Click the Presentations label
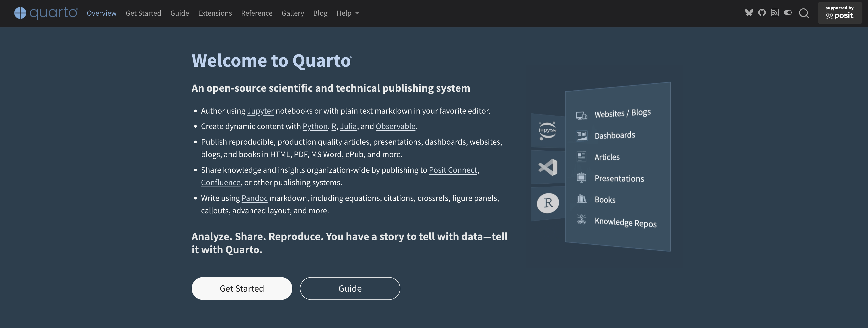 pyautogui.click(x=619, y=178)
